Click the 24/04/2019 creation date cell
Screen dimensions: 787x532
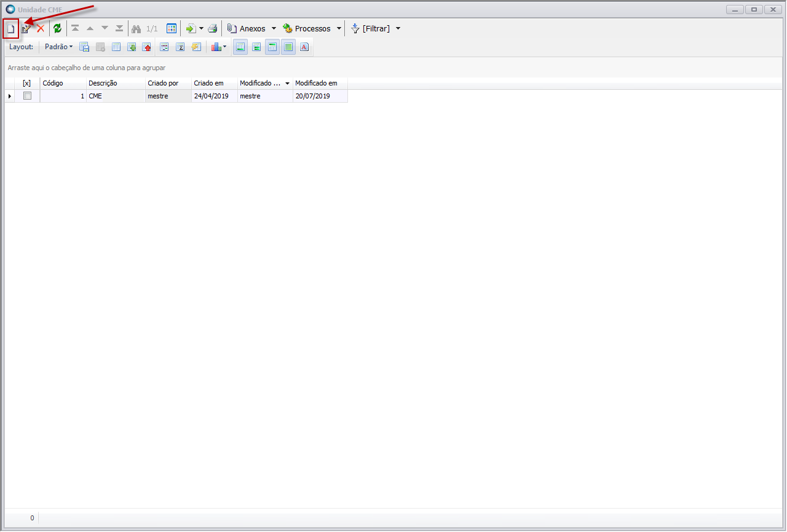[x=215, y=96]
